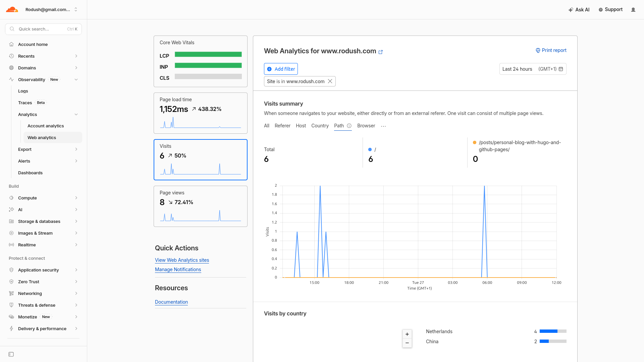Open Account analytics page

[x=46, y=126]
